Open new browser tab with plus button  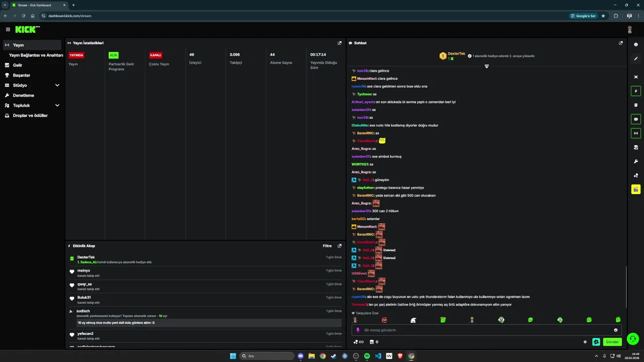(x=73, y=5)
